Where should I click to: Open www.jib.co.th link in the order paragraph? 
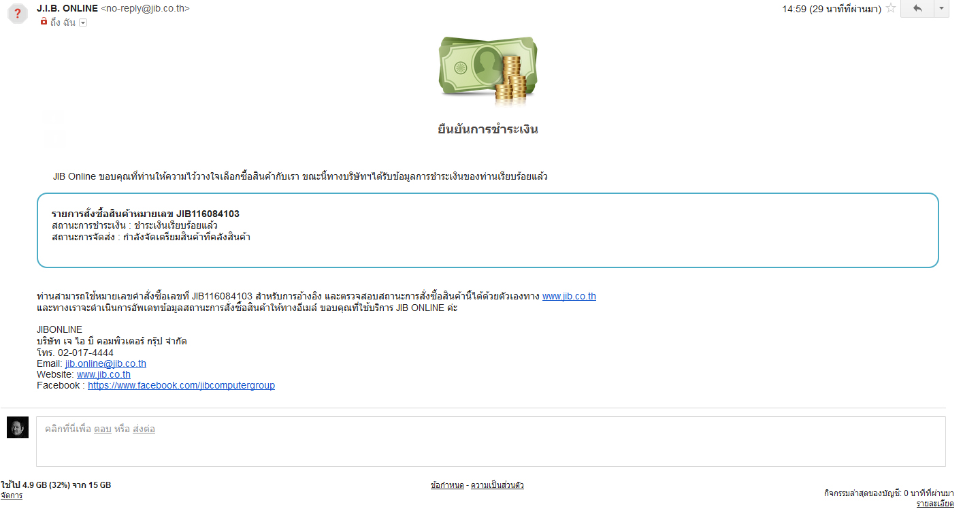(x=569, y=296)
